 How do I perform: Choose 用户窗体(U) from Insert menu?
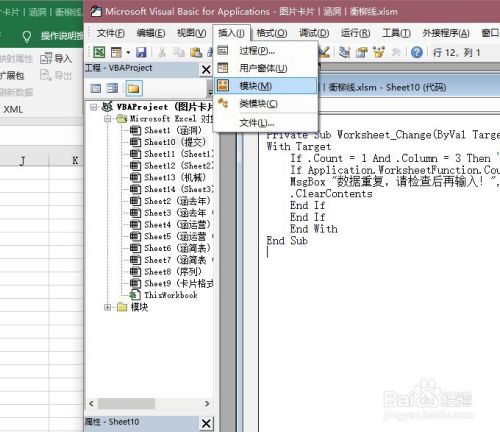pos(265,68)
